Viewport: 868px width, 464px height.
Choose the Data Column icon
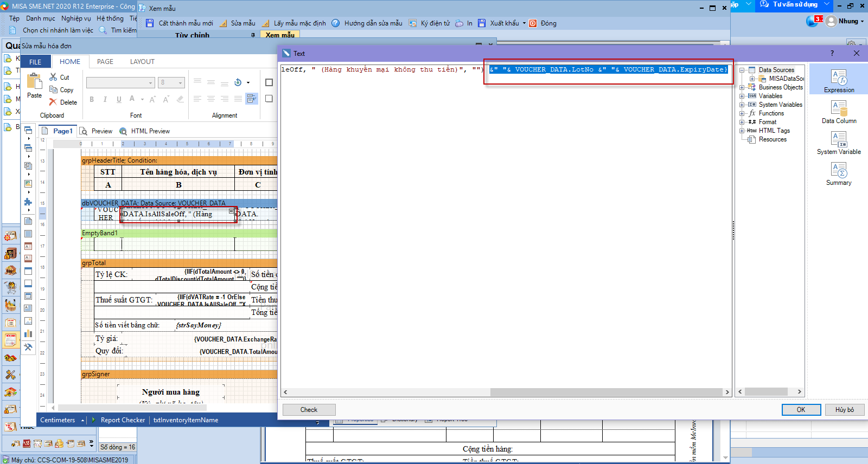point(839,109)
